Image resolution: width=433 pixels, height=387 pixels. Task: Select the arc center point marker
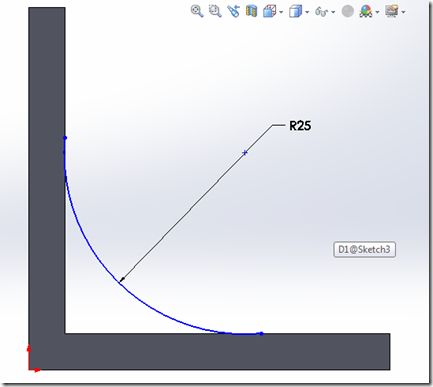tap(245, 153)
